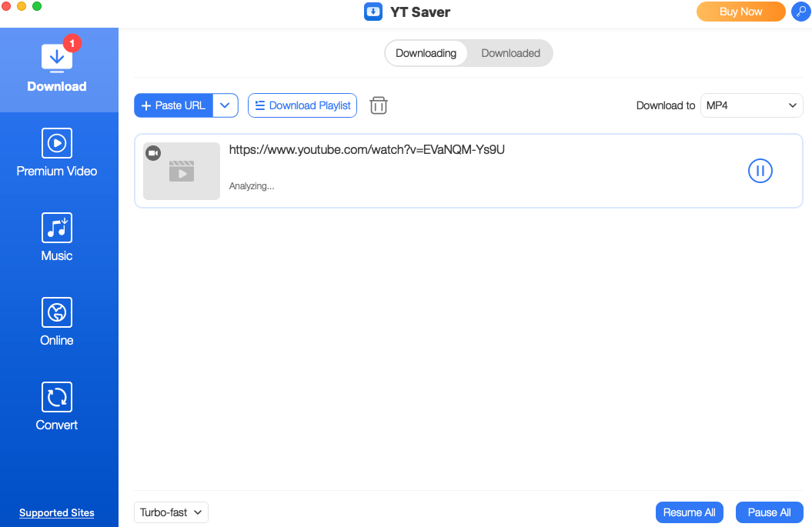Click the key register icon
This screenshot has height=527, width=812.
pyautogui.click(x=800, y=12)
